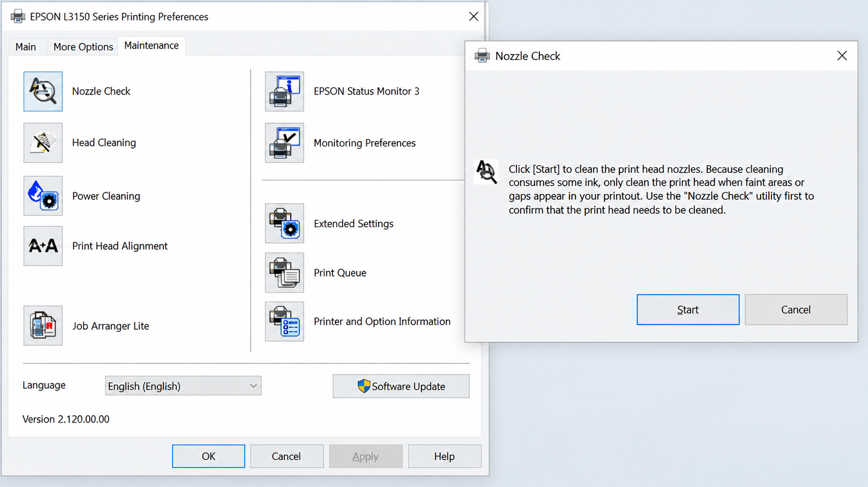Click the Print Queue icon
Viewport: 868px width, 487px height.
click(284, 273)
